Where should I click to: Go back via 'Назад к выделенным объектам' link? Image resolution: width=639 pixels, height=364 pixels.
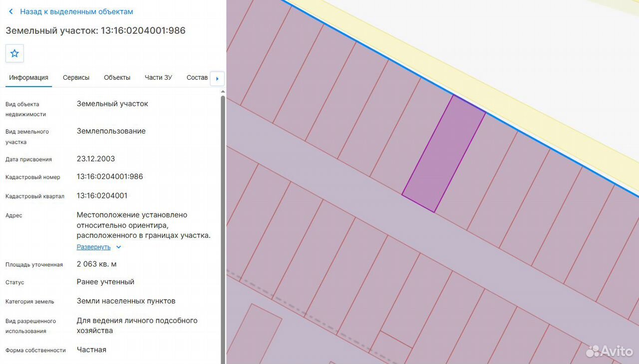(x=76, y=11)
